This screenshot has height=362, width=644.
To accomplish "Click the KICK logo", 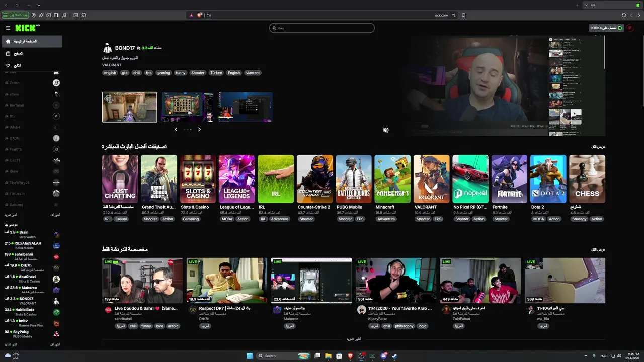I will point(27,28).
